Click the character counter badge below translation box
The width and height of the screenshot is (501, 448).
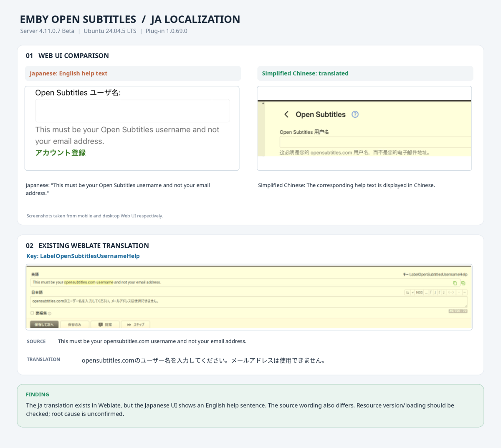pyautogui.click(x=458, y=311)
